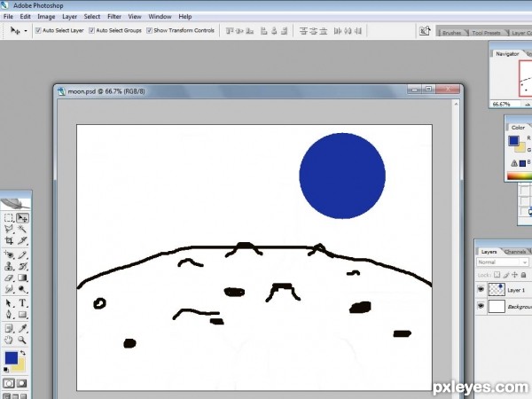This screenshot has height=399, width=532.
Task: Toggle lock position in Layers panel
Action: [514, 275]
